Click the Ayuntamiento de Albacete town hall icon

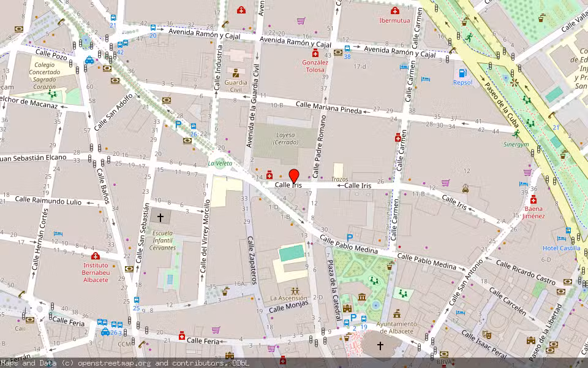pos(397,313)
